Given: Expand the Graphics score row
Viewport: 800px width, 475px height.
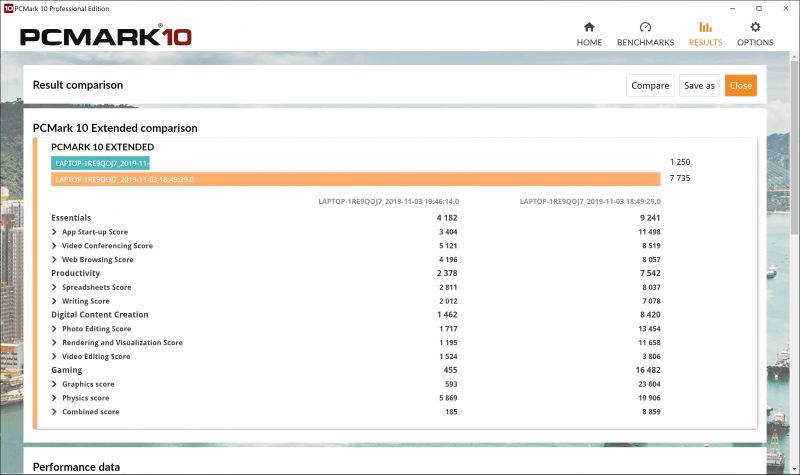Looking at the screenshot, I should (x=54, y=384).
